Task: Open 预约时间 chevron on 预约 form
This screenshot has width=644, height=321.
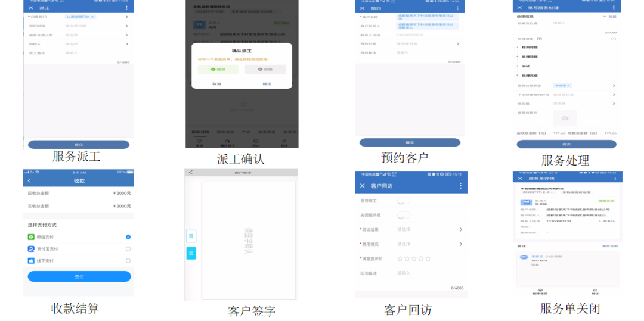Action: click(458, 44)
